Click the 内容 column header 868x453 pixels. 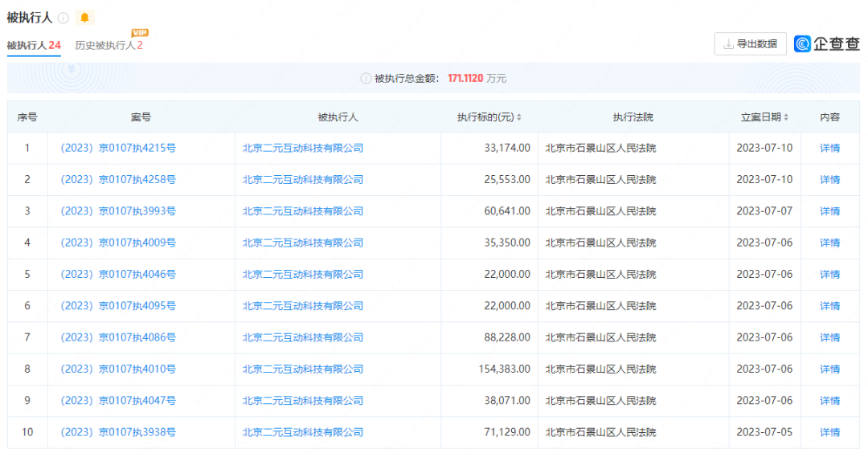pos(829,117)
